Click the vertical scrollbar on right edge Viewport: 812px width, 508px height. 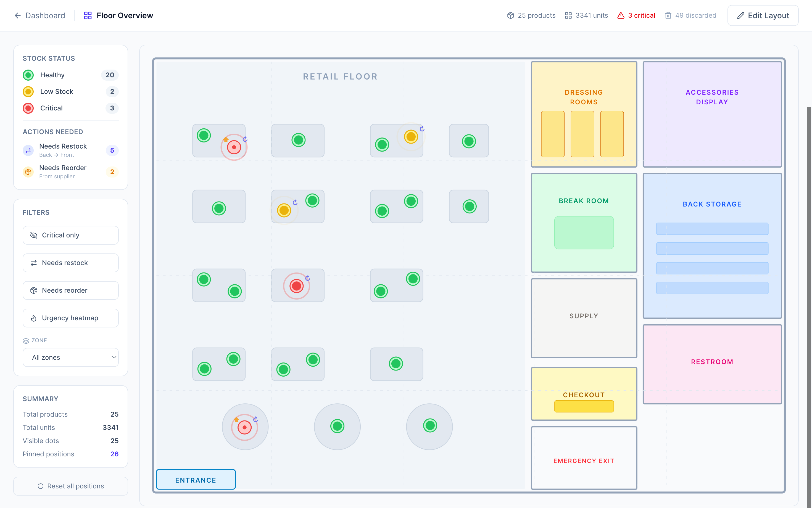[x=809, y=302]
